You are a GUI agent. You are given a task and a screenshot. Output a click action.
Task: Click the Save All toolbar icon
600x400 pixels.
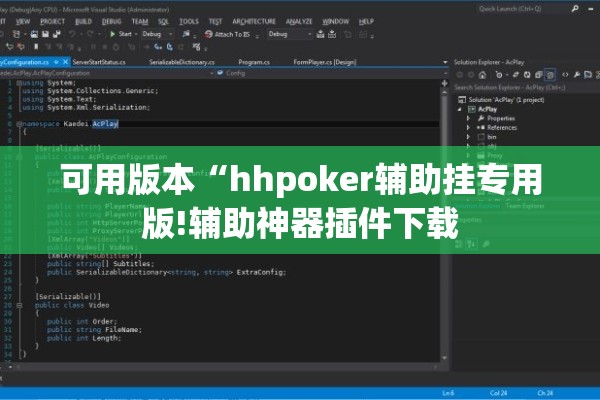click(57, 34)
